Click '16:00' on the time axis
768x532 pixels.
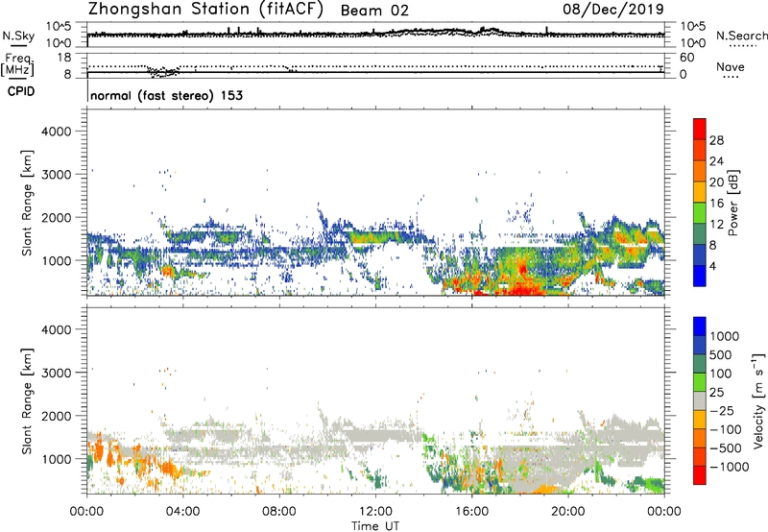point(471,512)
